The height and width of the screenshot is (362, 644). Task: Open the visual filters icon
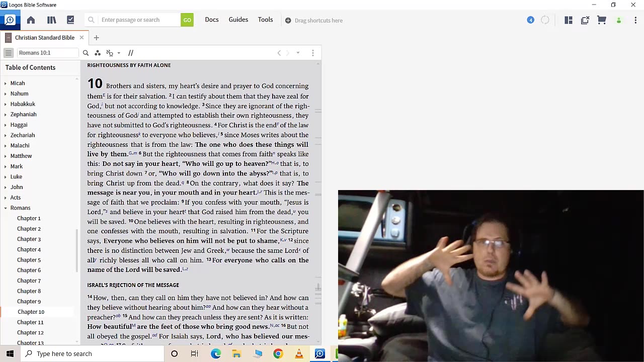coord(98,53)
